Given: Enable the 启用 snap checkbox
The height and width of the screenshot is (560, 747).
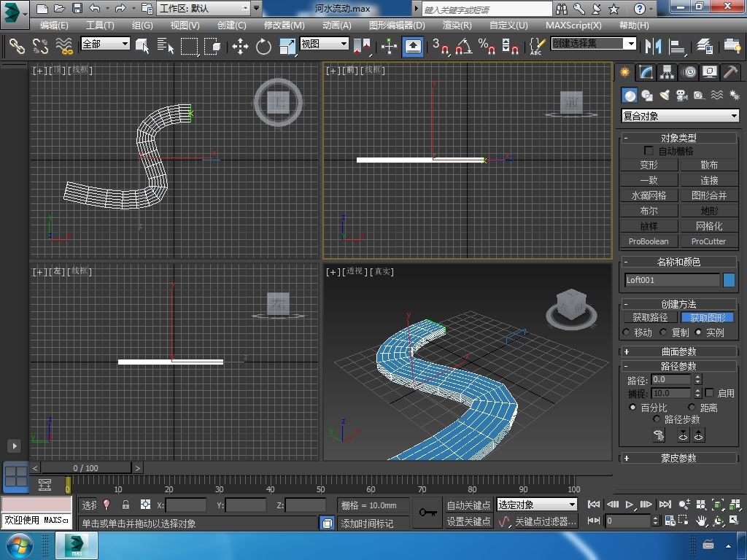Looking at the screenshot, I should [709, 393].
